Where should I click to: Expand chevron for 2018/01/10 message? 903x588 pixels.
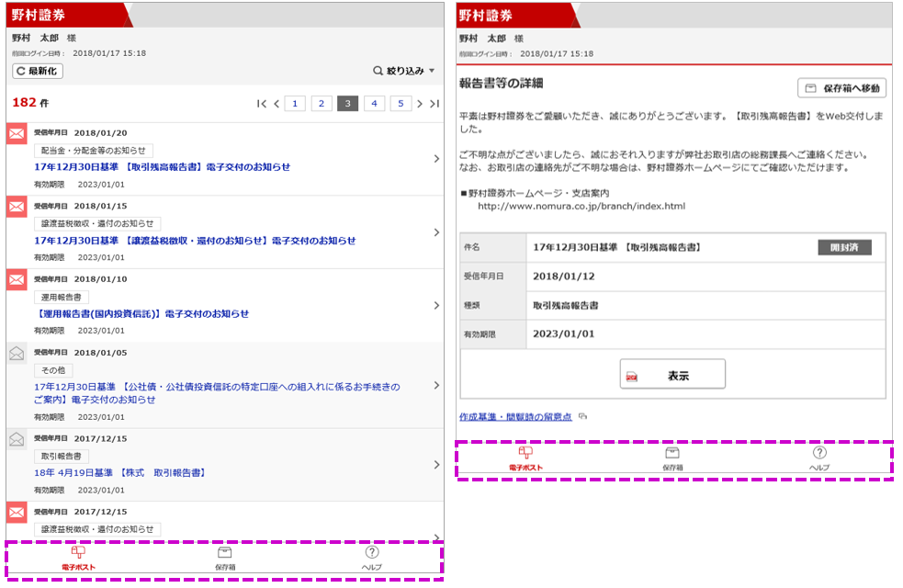(x=436, y=305)
